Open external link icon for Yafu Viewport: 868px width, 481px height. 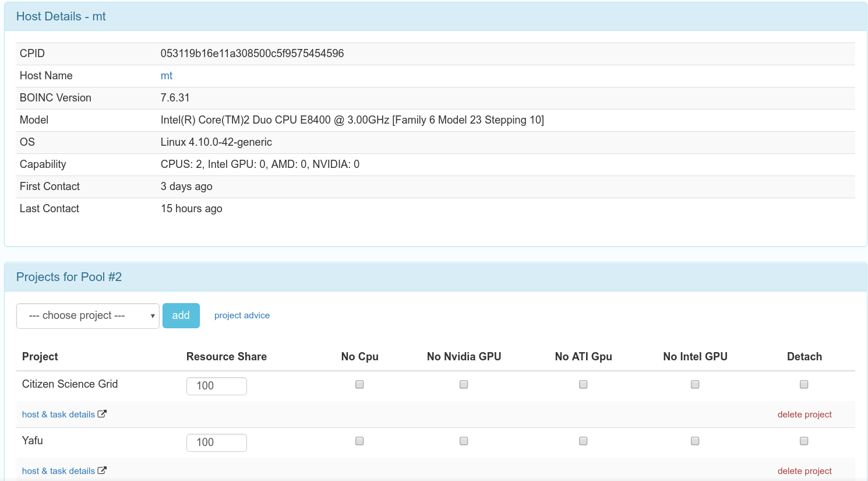click(102, 471)
